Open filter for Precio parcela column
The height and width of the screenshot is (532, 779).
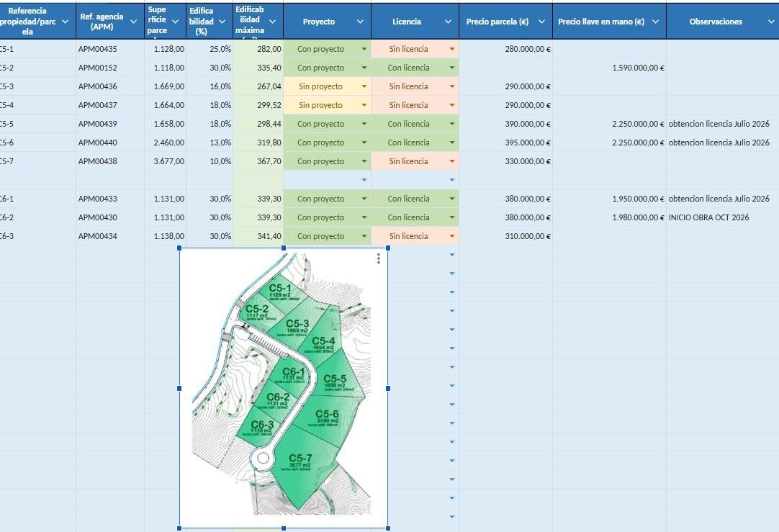(x=541, y=22)
